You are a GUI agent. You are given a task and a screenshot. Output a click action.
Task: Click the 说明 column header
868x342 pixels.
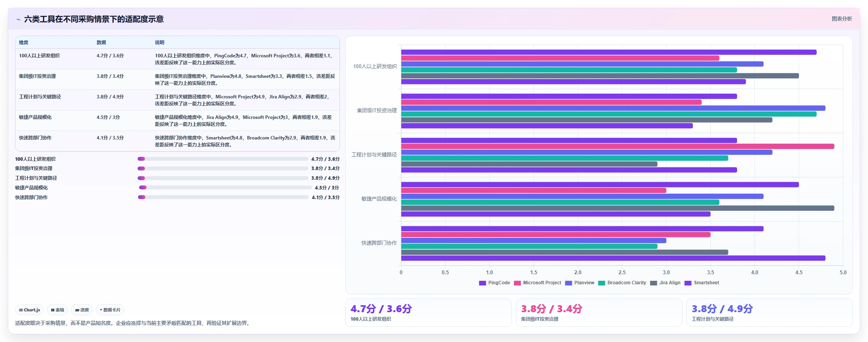click(x=160, y=43)
